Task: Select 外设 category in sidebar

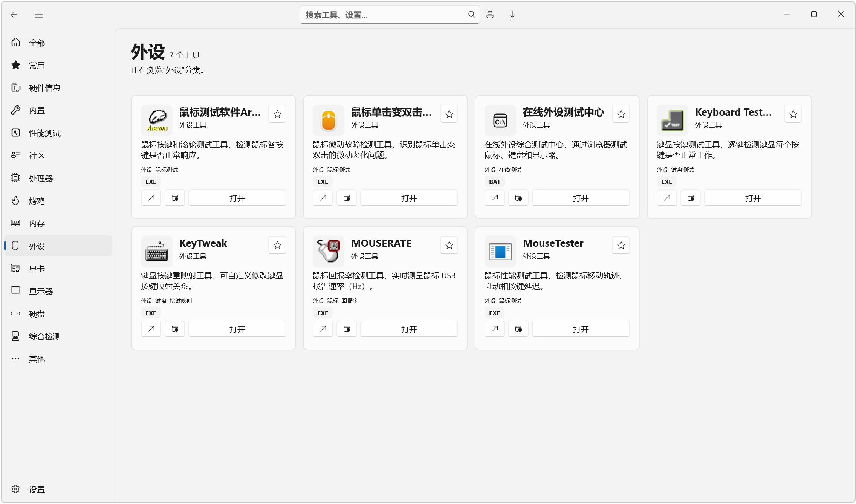Action: coord(58,246)
